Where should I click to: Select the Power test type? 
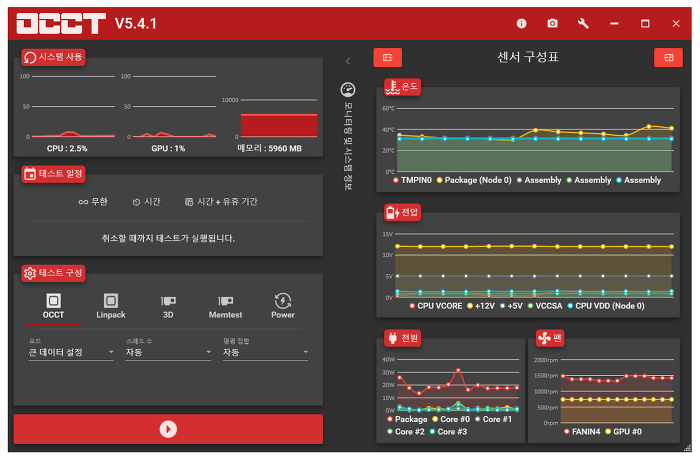click(x=283, y=306)
